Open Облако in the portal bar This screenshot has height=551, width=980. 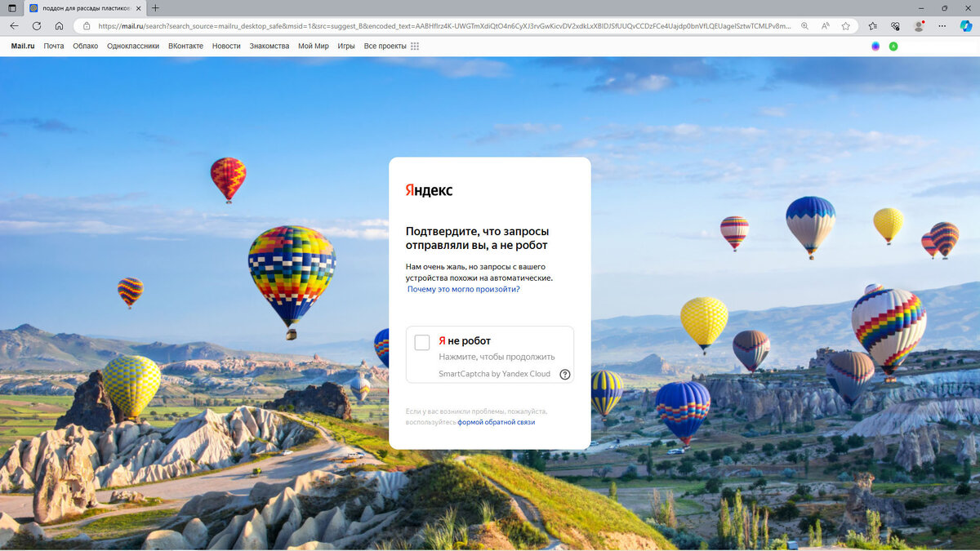[x=85, y=47]
